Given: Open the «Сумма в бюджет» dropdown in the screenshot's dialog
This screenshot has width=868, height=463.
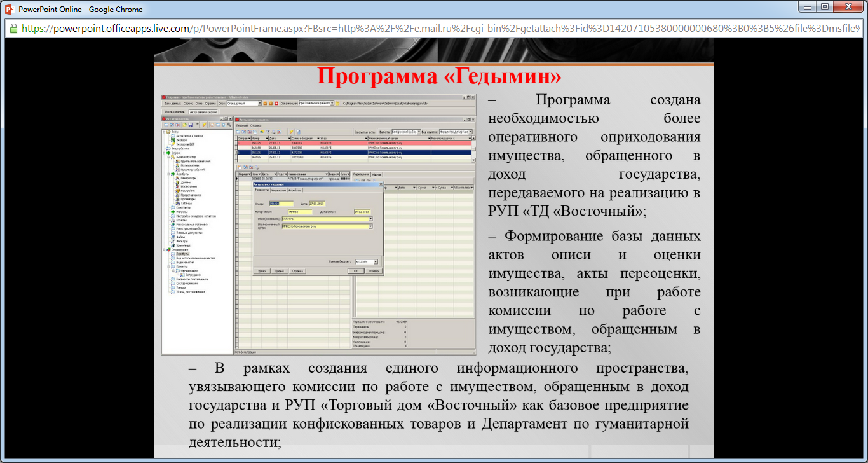Looking at the screenshot, I should click(376, 261).
